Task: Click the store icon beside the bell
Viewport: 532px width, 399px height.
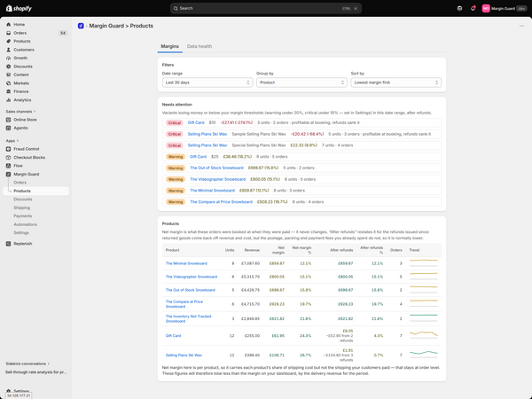Action: click(459, 9)
